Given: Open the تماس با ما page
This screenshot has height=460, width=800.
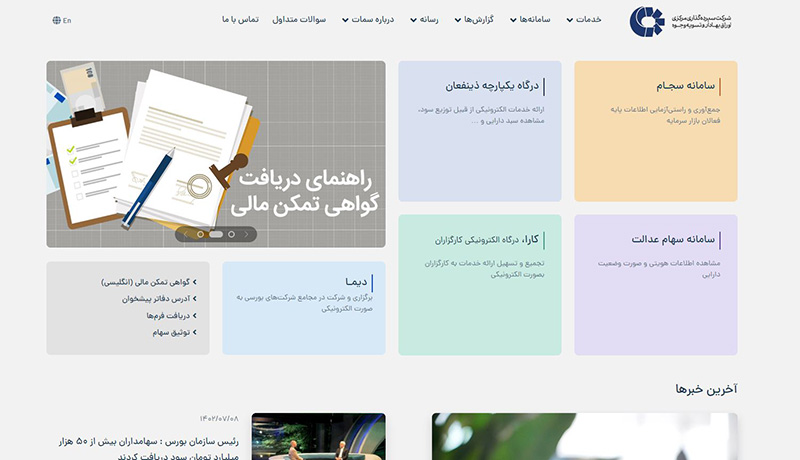Looking at the screenshot, I should tap(240, 19).
